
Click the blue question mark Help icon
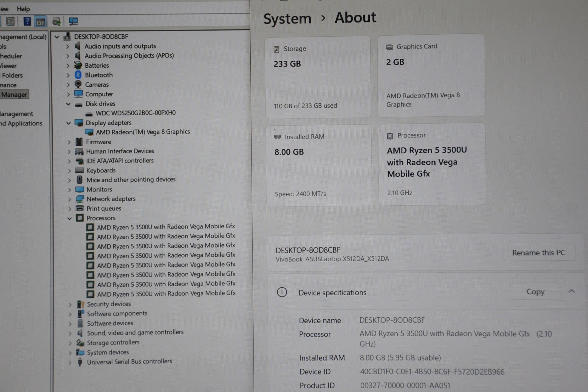click(27, 22)
